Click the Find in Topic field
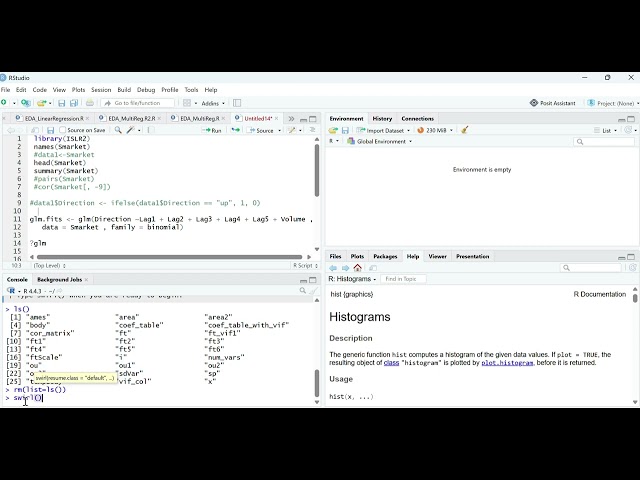Screen dimensions: 640x480 click(403, 279)
